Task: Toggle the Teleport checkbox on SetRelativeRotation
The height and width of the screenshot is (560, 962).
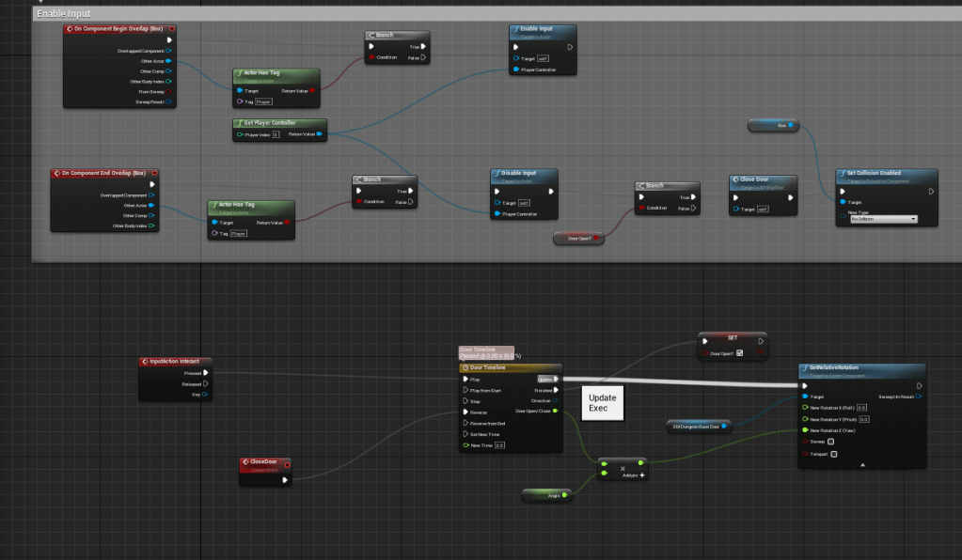Action: [834, 453]
